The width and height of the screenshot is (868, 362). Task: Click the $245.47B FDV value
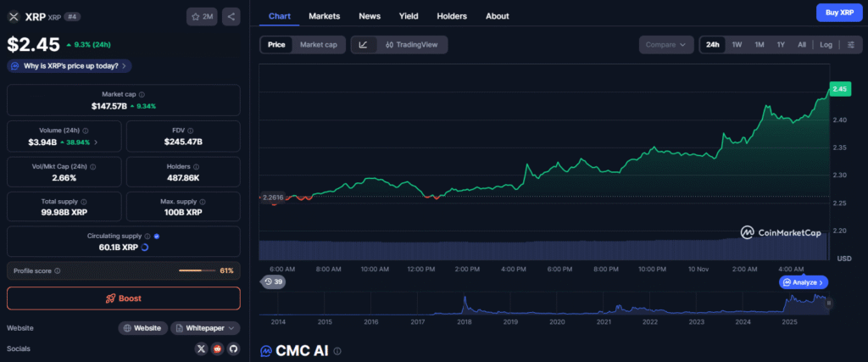(x=183, y=142)
